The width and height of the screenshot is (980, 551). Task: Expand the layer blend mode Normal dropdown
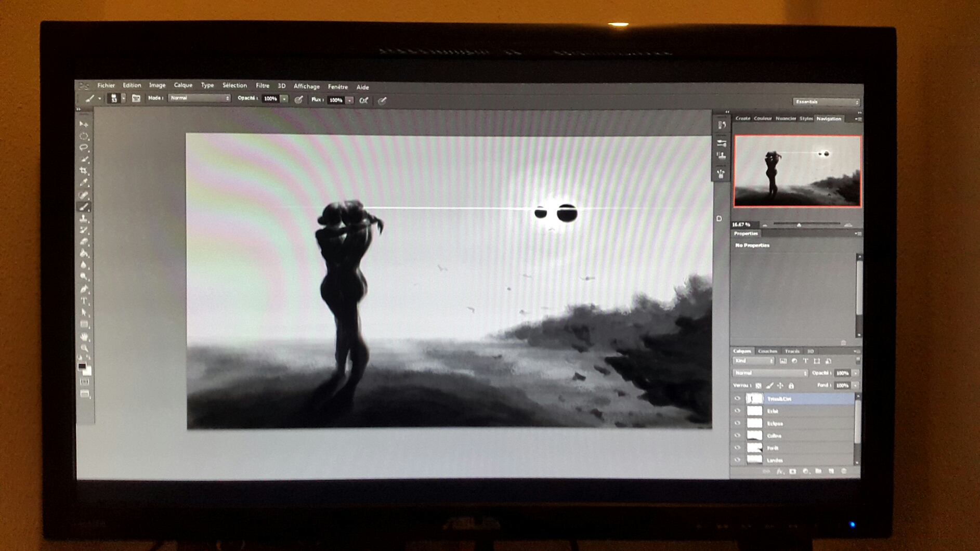click(x=769, y=373)
